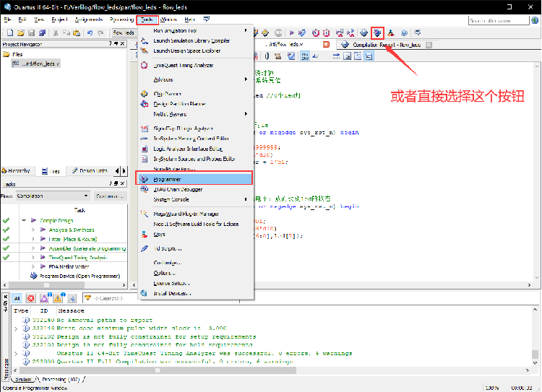Close the Project Navigator panel
This screenshot has height=392, width=542.
coord(122,44)
